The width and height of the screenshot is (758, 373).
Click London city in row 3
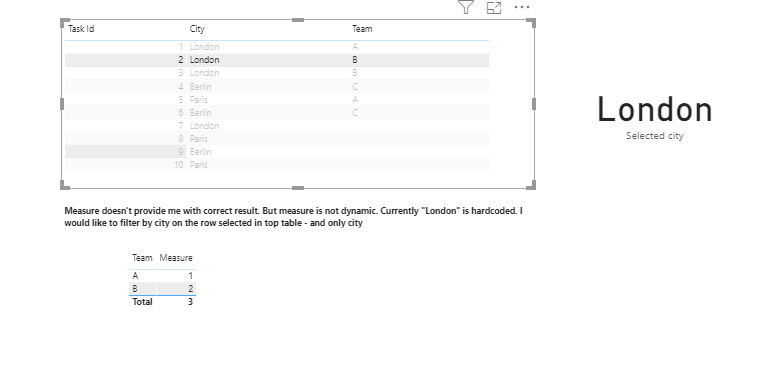[x=204, y=73]
